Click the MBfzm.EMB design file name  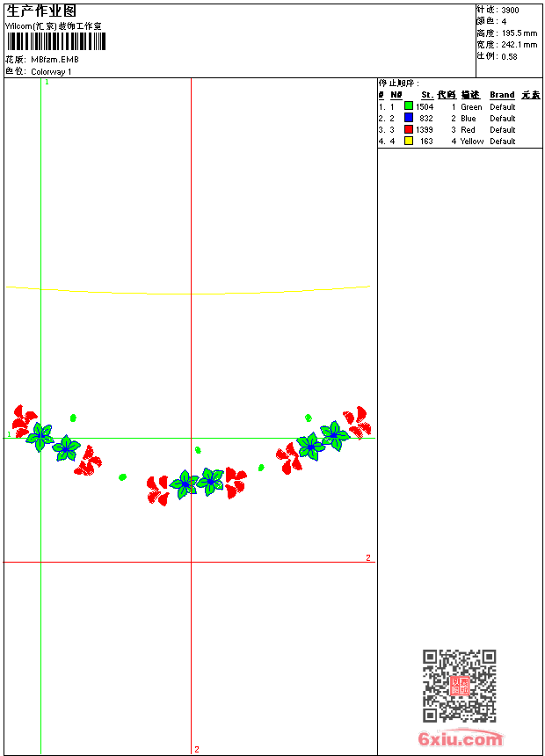[54, 60]
